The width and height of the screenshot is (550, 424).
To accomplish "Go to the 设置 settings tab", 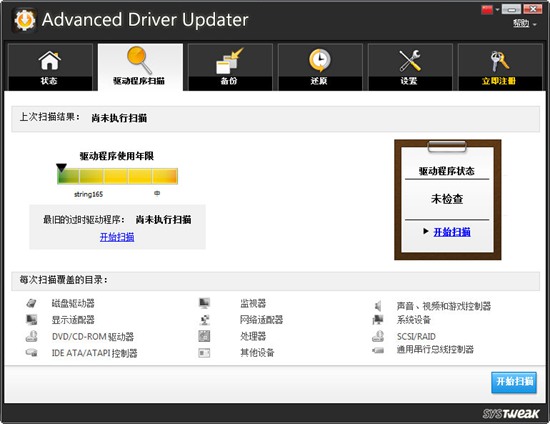I will (410, 67).
